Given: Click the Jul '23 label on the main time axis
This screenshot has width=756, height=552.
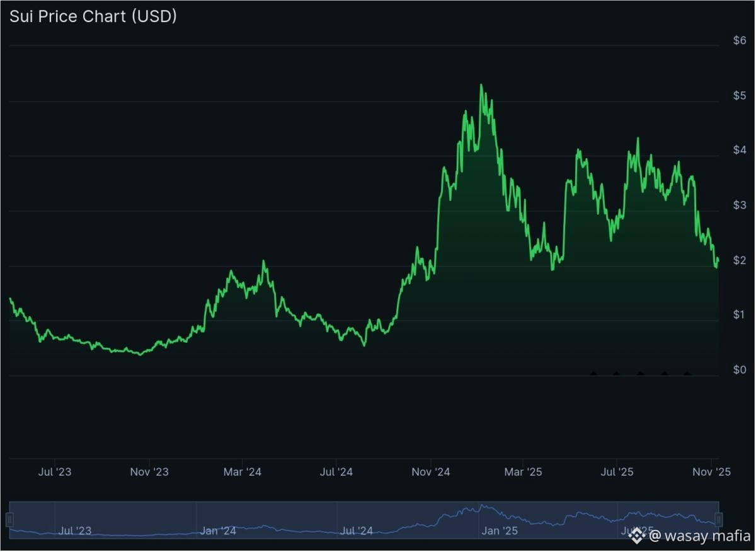Looking at the screenshot, I should point(55,472).
